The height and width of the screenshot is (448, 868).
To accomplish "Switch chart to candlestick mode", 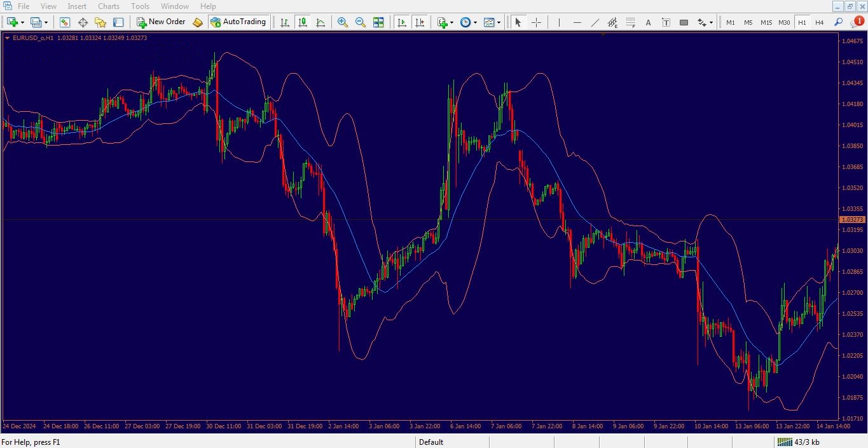I will click(303, 22).
